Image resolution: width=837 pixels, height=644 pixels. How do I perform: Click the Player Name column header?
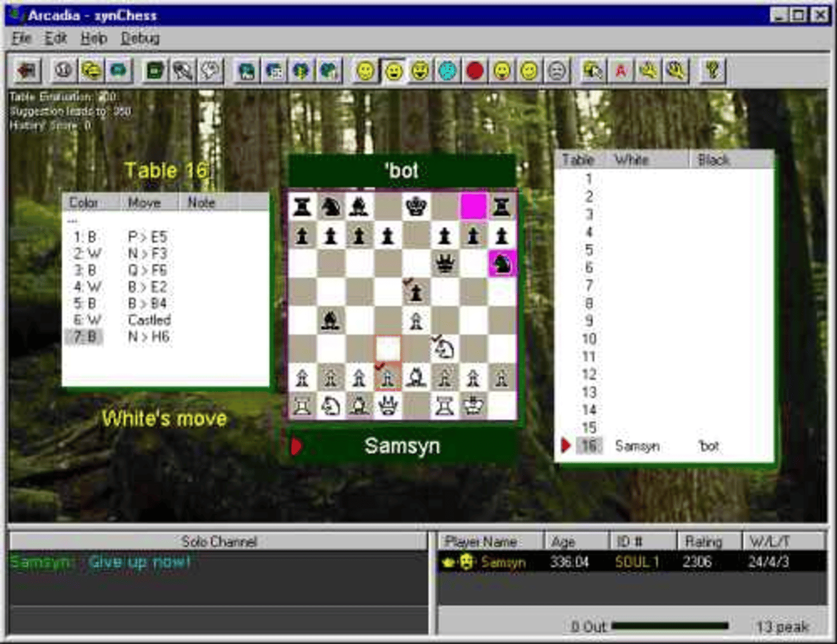pos(481,541)
